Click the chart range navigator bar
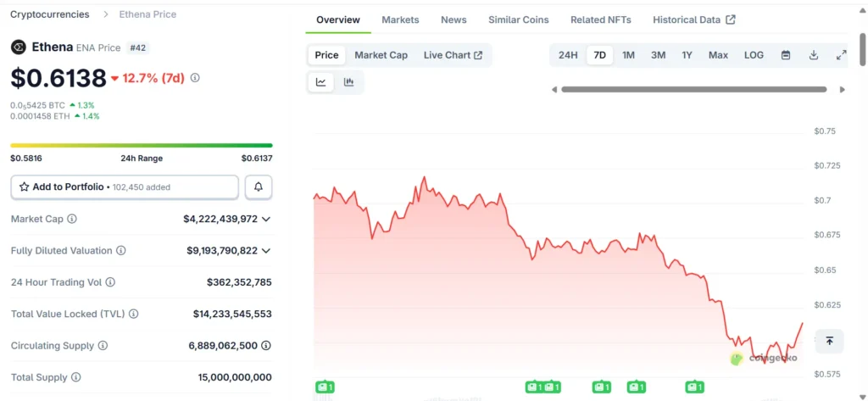This screenshot has width=868, height=401. 694,89
